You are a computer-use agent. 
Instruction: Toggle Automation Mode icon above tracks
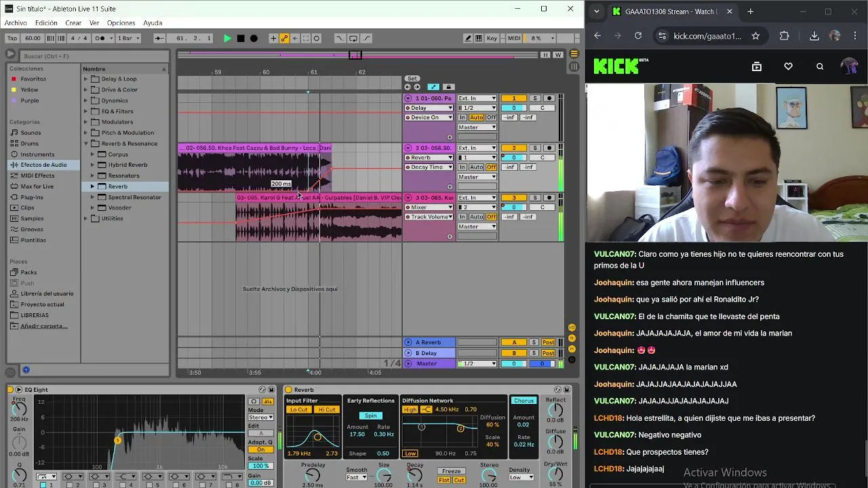tap(433, 87)
